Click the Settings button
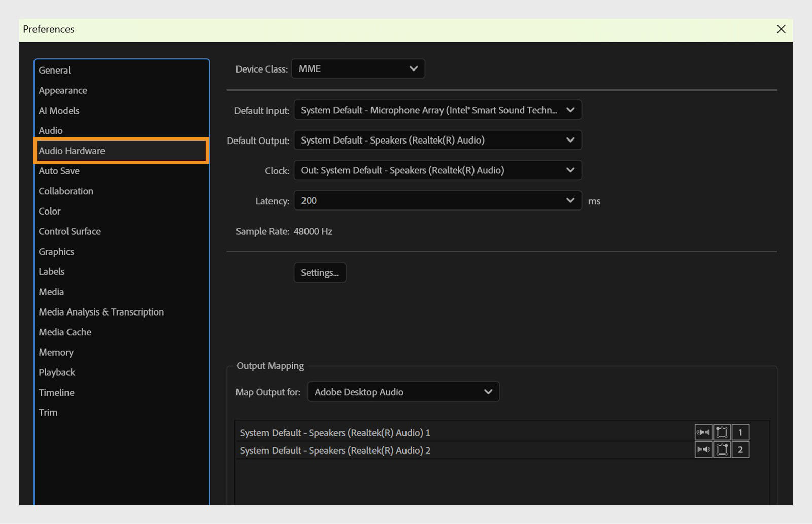This screenshot has height=524, width=812. 319,272
